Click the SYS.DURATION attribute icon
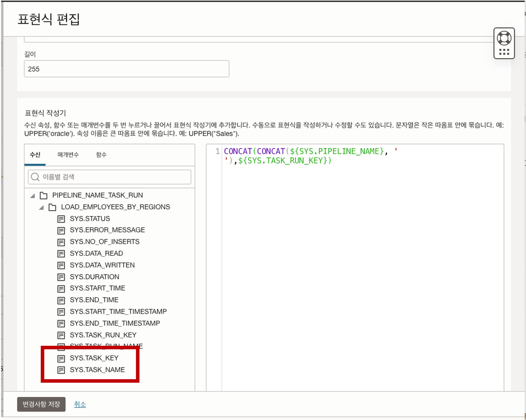The width and height of the screenshot is (526, 420). [61, 277]
